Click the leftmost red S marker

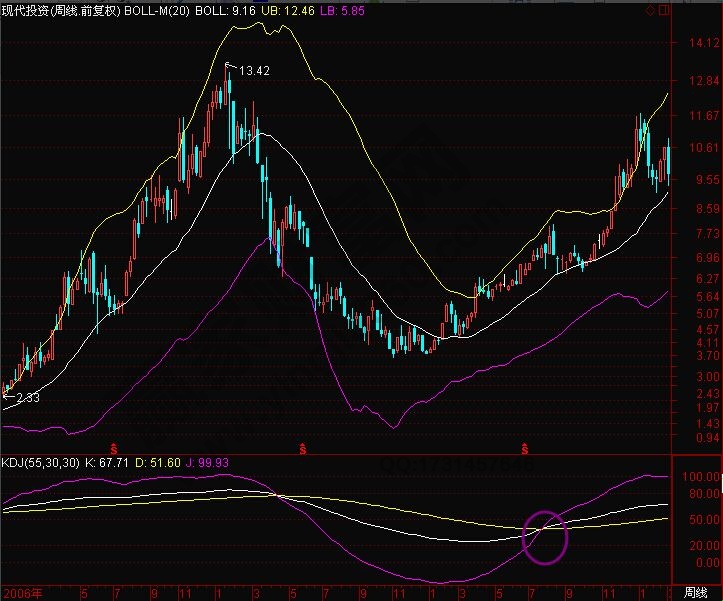(x=114, y=446)
